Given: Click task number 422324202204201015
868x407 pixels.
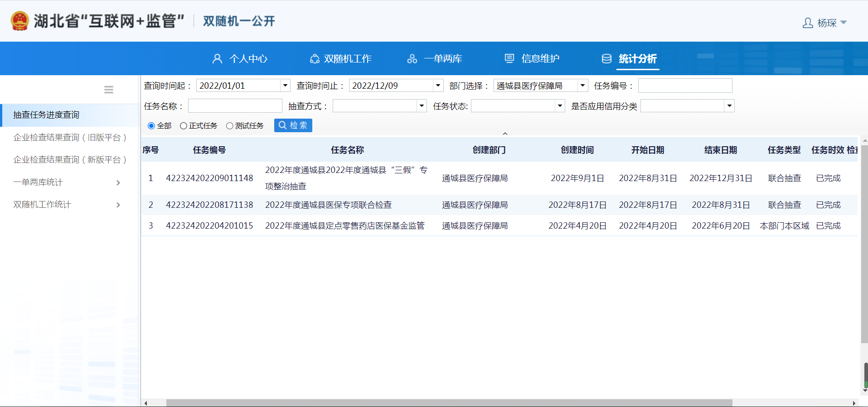Looking at the screenshot, I should click(x=209, y=226).
